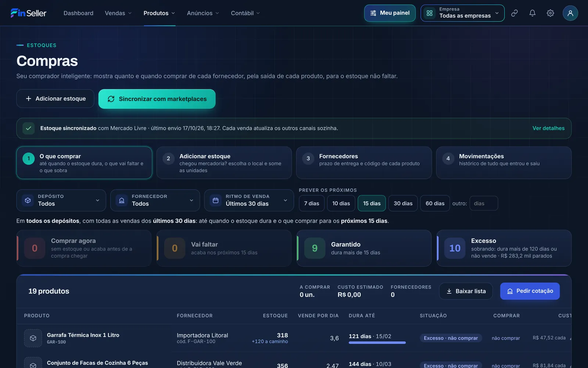The image size is (588, 368).
Task: Open the FinSeller logo home
Action: [x=28, y=13]
